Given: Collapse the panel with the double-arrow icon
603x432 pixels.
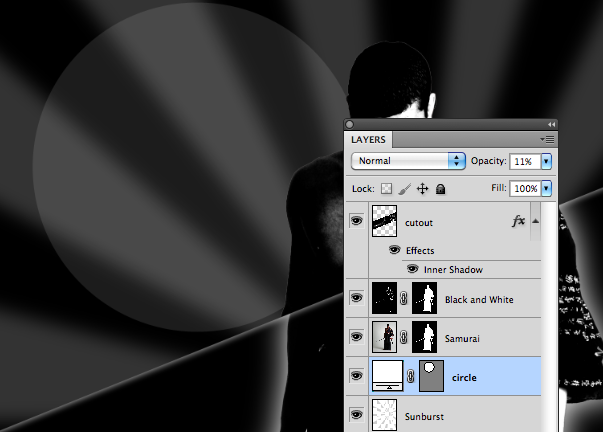Looking at the screenshot, I should pyautogui.click(x=551, y=124).
